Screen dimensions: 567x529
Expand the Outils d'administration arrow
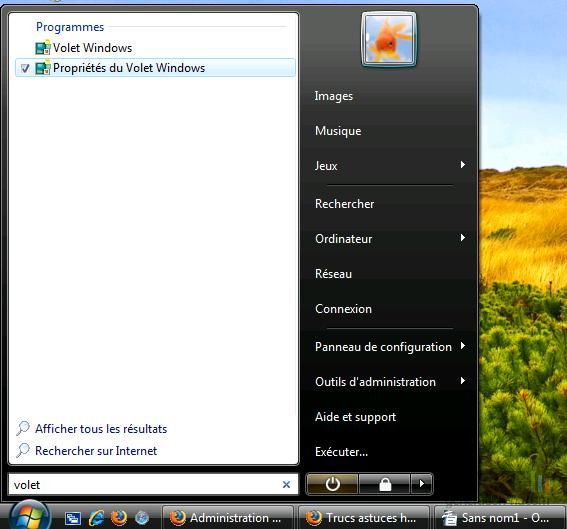point(462,381)
